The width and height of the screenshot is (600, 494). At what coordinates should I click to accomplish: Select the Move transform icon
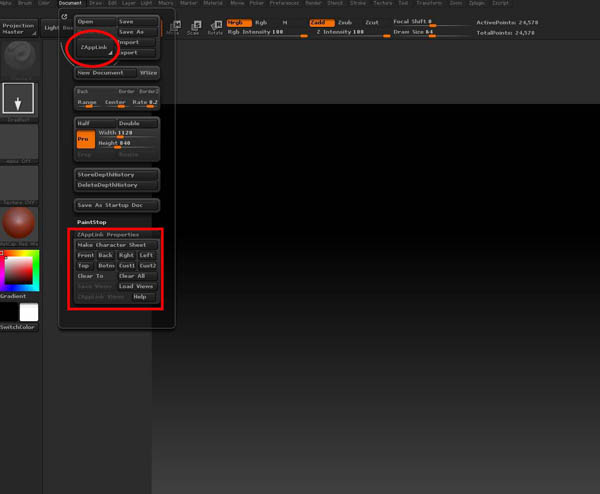[x=174, y=28]
